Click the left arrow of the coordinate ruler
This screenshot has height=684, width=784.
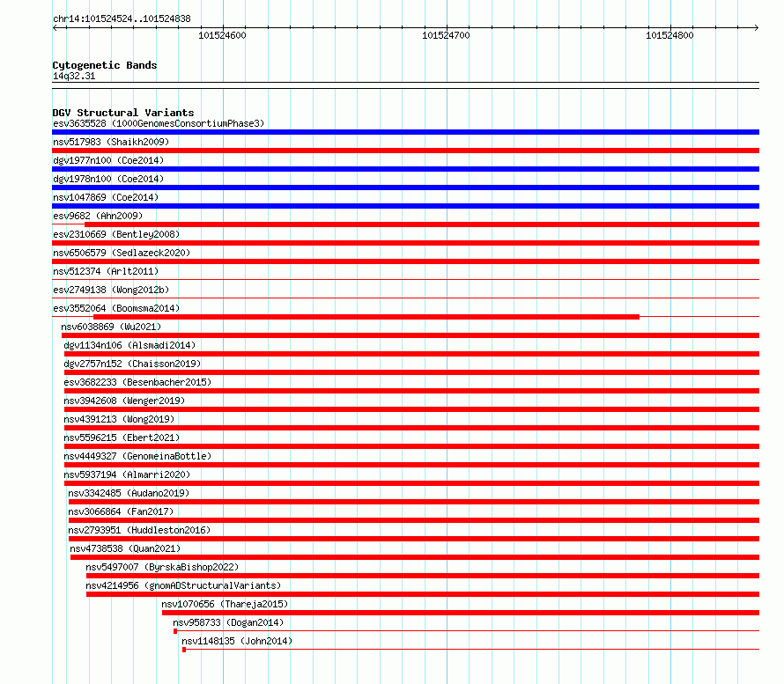click(x=55, y=28)
